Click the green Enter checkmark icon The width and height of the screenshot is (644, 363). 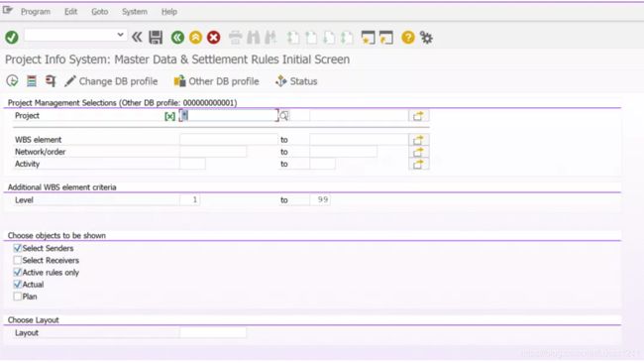[12, 38]
